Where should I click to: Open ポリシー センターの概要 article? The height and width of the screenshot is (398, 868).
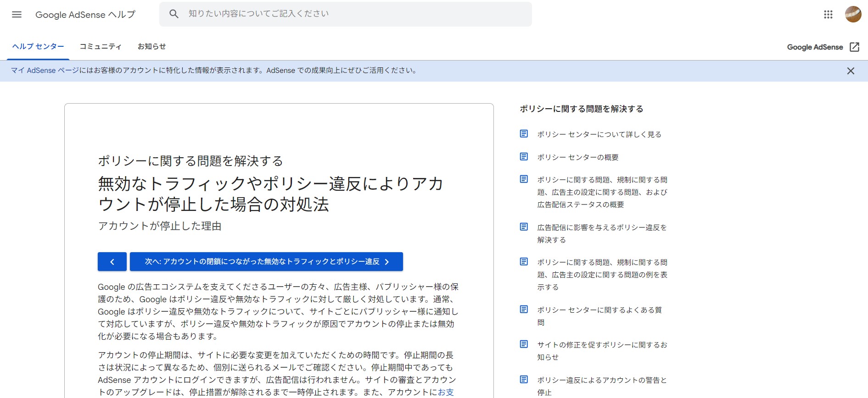tap(578, 157)
